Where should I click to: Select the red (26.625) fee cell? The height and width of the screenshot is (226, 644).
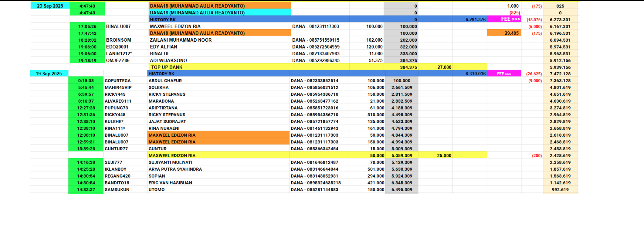pos(534,74)
